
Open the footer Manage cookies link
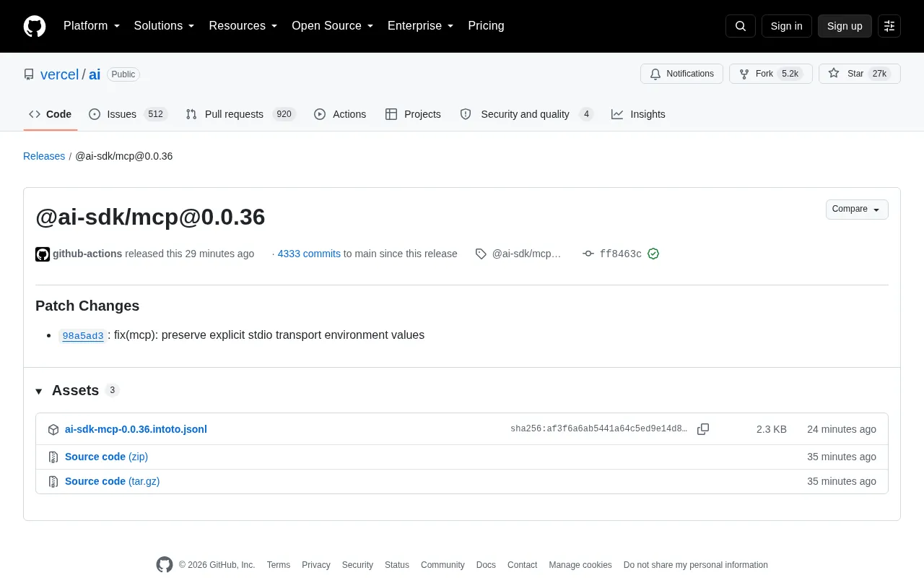580,565
